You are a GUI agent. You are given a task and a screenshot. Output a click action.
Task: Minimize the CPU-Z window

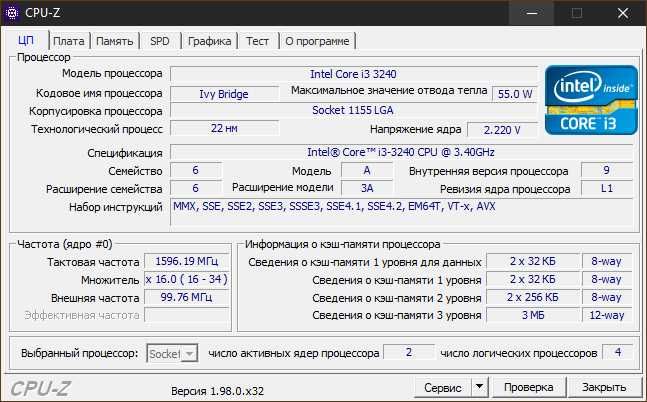(532, 13)
